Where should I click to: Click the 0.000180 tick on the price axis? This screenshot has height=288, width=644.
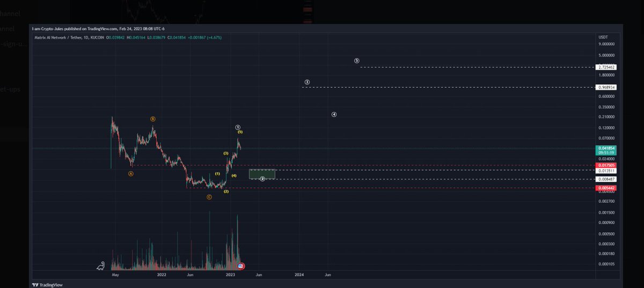point(607,253)
